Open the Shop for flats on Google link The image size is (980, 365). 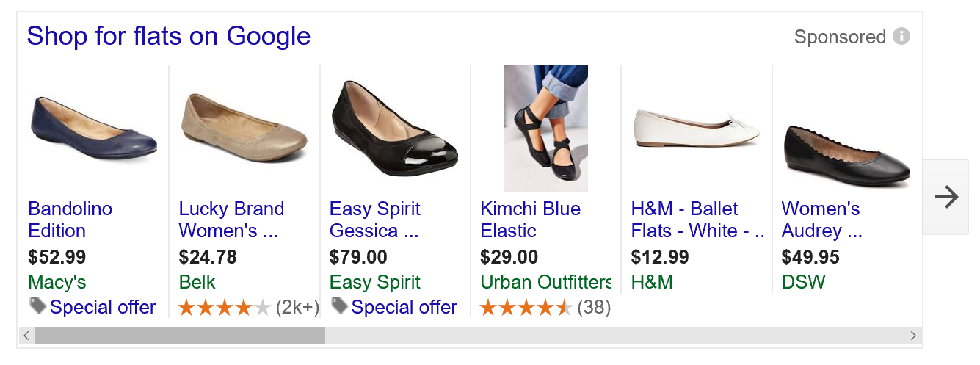[168, 35]
